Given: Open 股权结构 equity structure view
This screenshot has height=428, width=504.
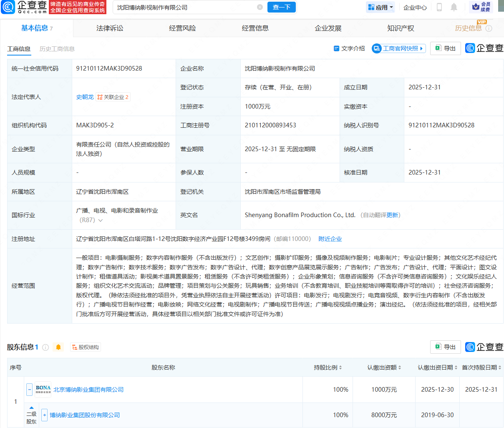Looking at the screenshot, I should 85,347.
